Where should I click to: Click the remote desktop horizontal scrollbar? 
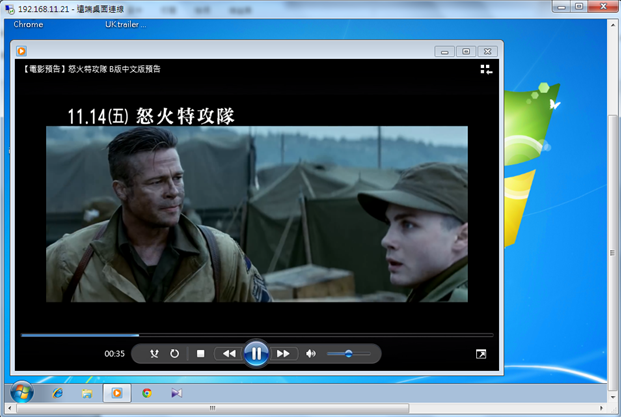(x=212, y=408)
